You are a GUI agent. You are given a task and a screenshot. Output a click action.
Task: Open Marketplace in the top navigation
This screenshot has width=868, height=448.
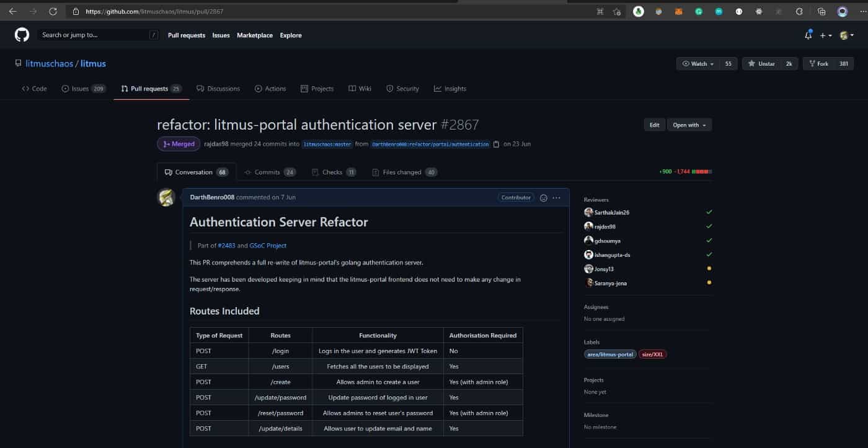[255, 35]
